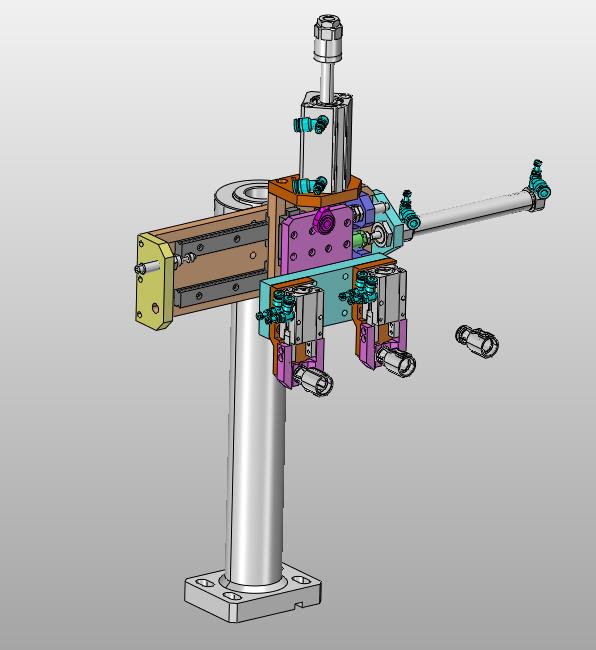Select the loose coupling part floating at right
Screen dimensions: 596x650
coord(477,342)
